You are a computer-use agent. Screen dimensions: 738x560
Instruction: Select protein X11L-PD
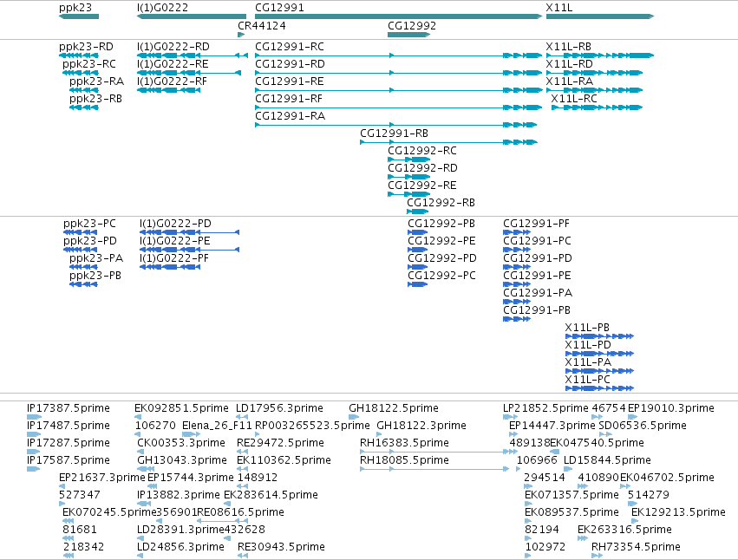[x=588, y=345]
